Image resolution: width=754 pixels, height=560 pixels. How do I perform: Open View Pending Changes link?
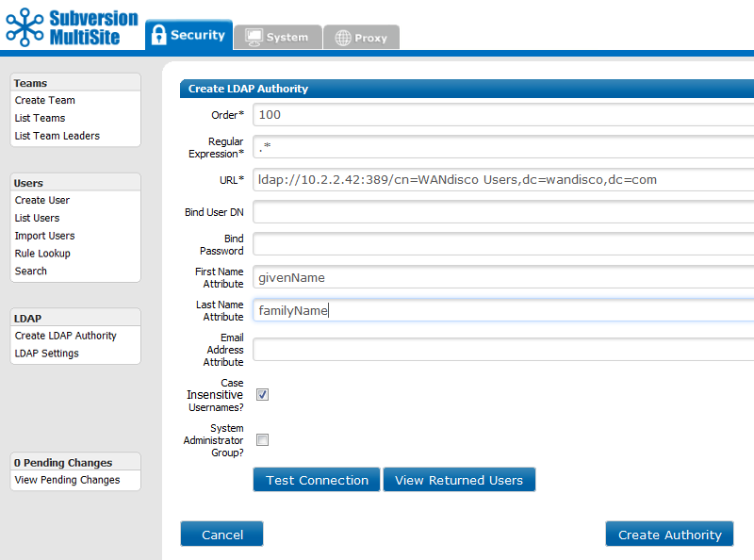[x=67, y=480]
